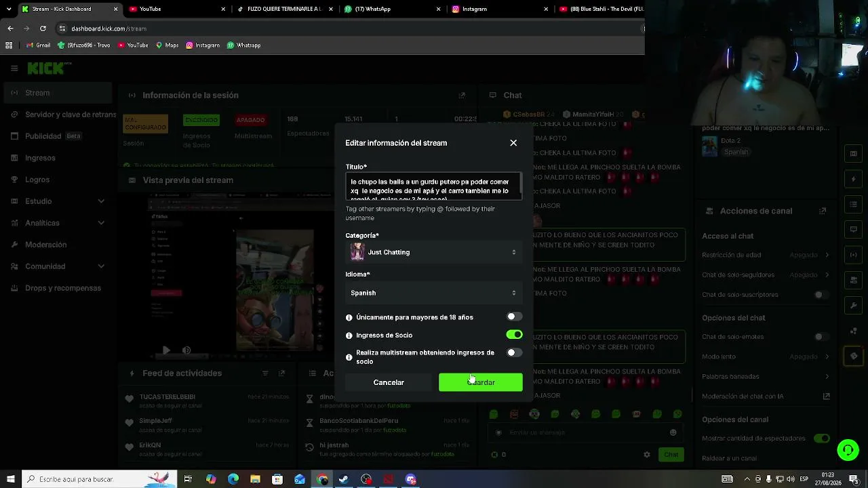868x488 pixels.
Task: Click the green Chat send button
Action: pos(671,455)
